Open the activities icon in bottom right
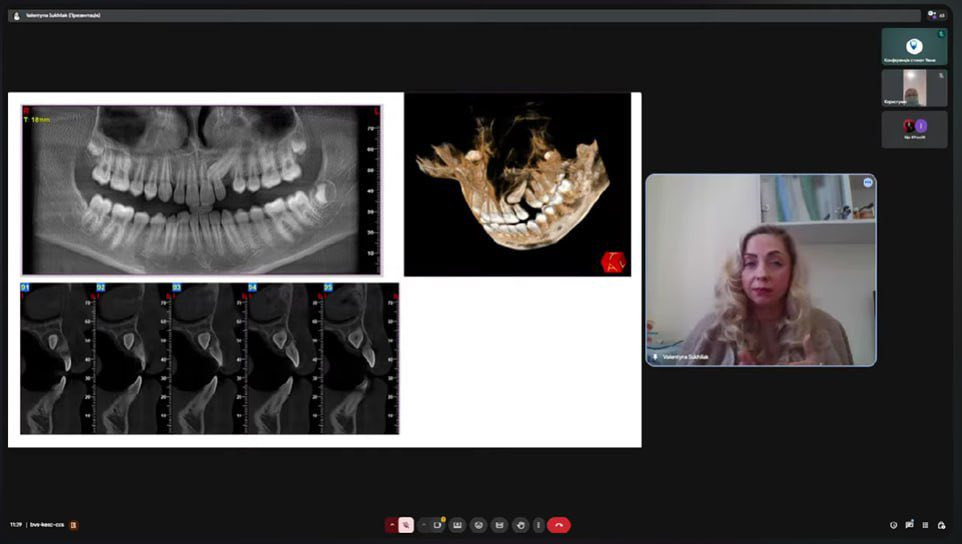This screenshot has height=544, width=962. [926, 525]
